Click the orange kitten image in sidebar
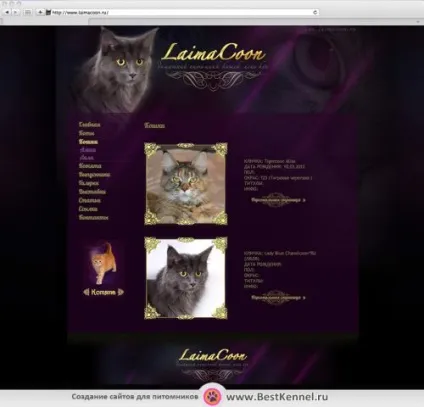 click(x=104, y=263)
